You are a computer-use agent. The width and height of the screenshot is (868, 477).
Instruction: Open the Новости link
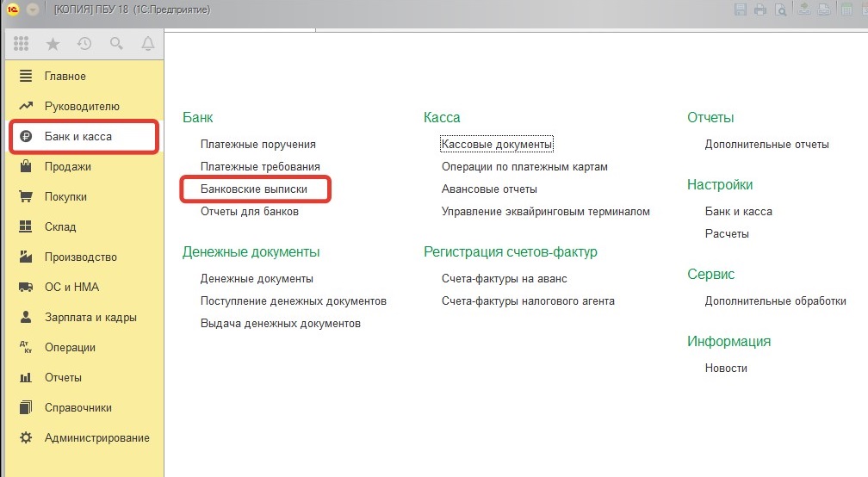coord(726,368)
